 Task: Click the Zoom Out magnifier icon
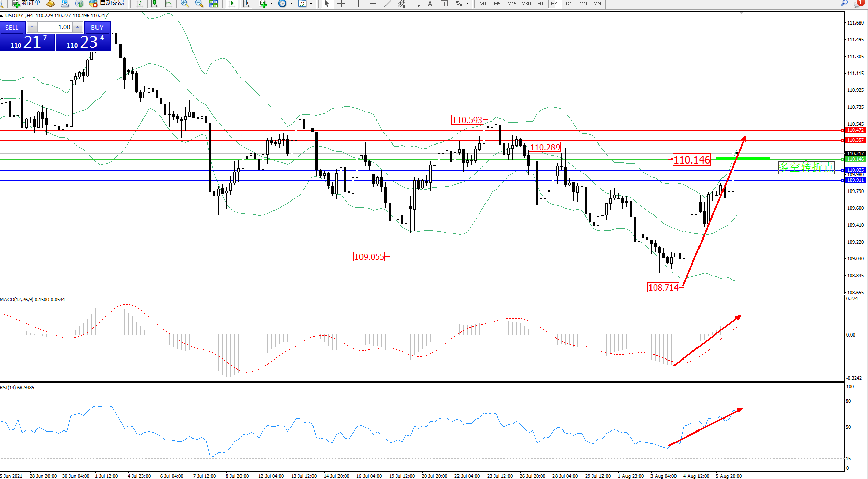pos(199,4)
